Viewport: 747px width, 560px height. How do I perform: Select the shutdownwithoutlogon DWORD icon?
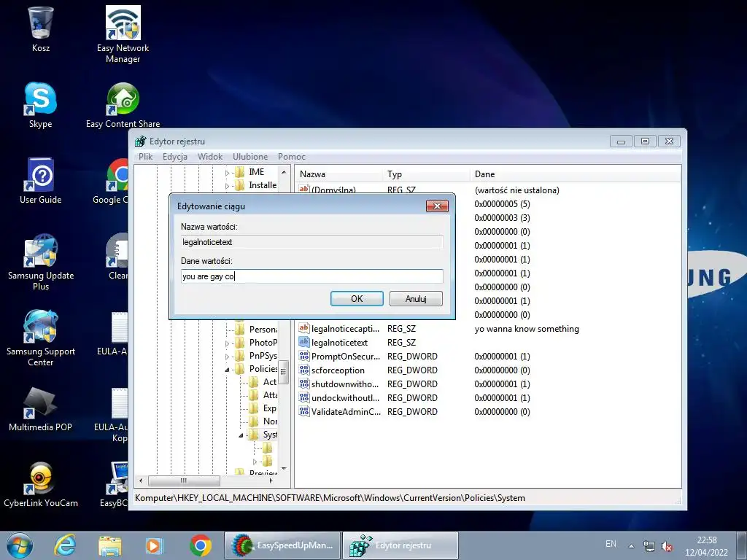(x=304, y=384)
